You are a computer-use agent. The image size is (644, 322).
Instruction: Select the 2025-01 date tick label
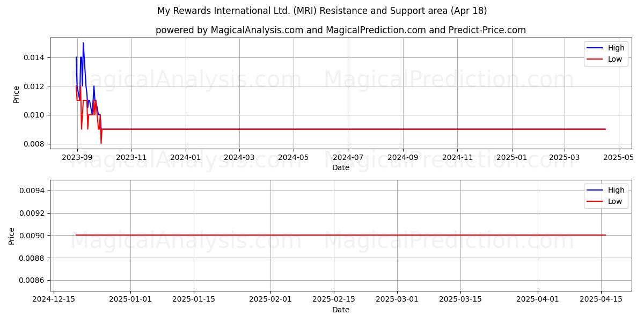511,158
